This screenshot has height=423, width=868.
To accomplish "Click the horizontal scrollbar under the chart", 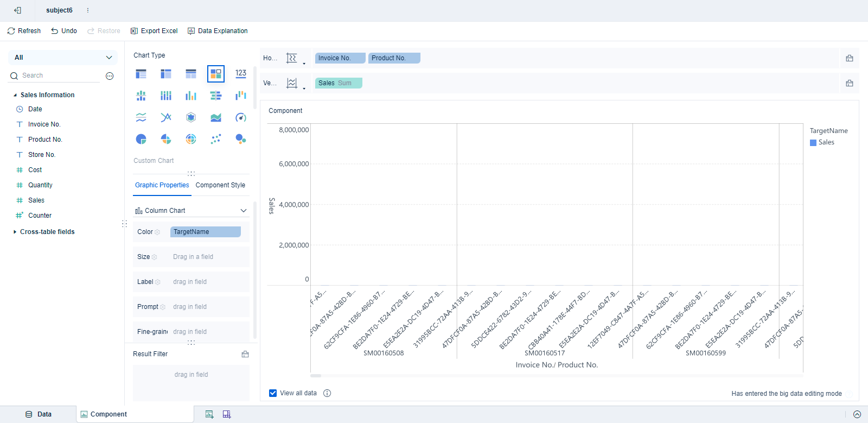I will (316, 376).
